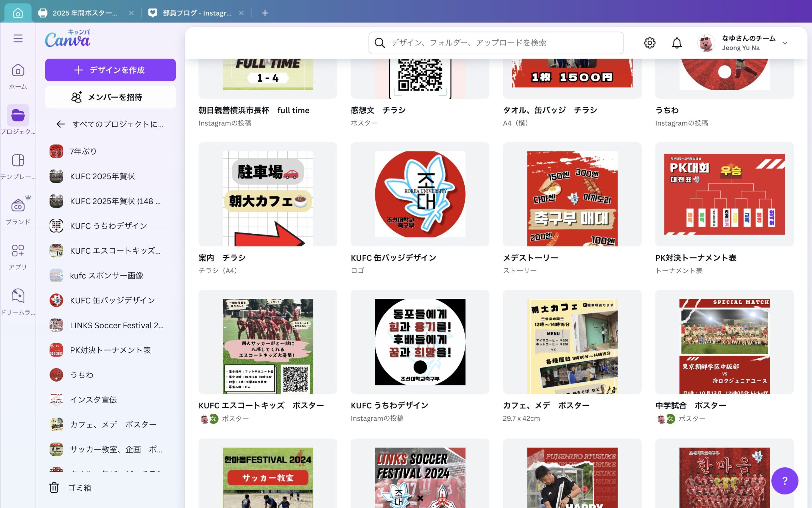Open インスタ宣伝 sidebar item
This screenshot has height=508, width=812.
(x=110, y=399)
